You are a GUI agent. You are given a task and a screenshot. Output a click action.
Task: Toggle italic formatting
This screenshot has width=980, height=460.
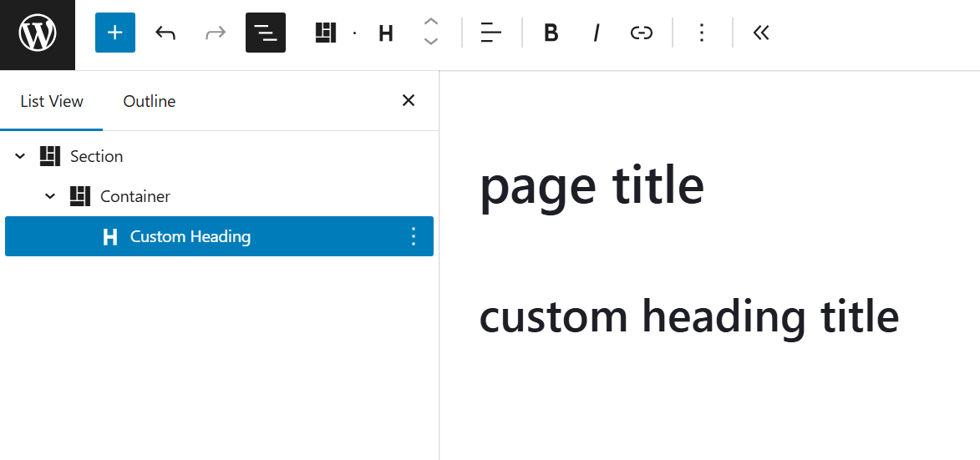tap(596, 33)
